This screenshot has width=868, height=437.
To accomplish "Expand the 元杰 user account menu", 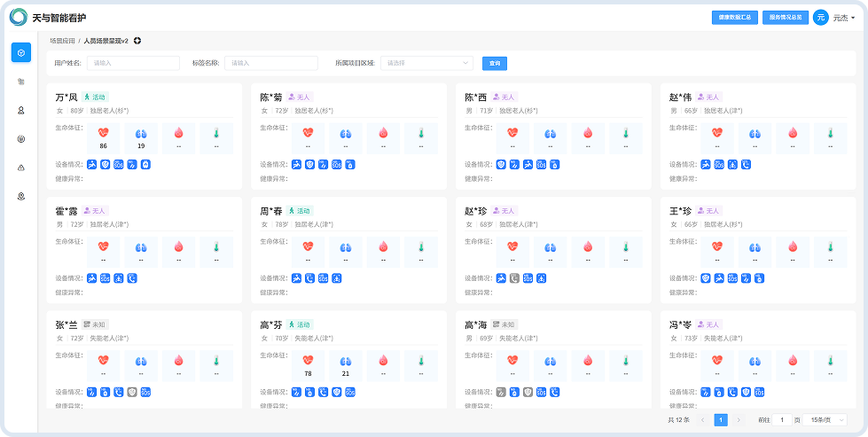I will click(x=844, y=18).
